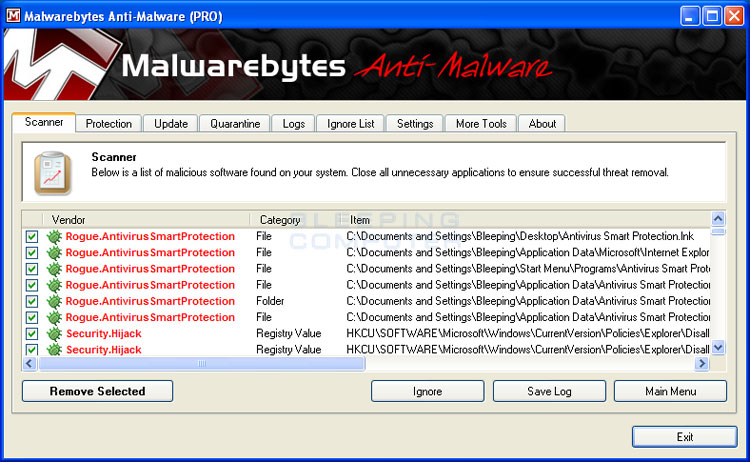750x462 pixels.
Task: Click bug icon of last Security.Hijack row
Action: 55,350
